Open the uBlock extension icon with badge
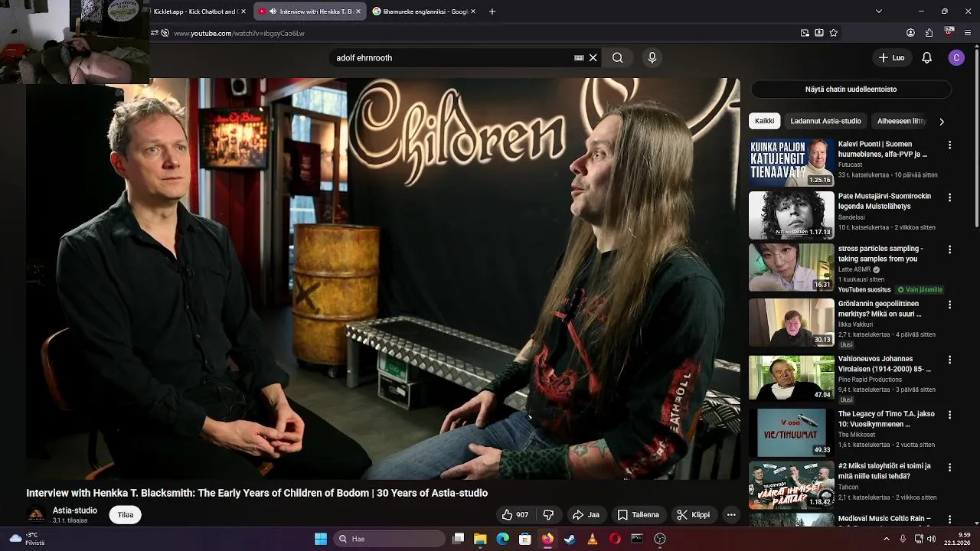This screenshot has width=980, height=551. coord(949,32)
